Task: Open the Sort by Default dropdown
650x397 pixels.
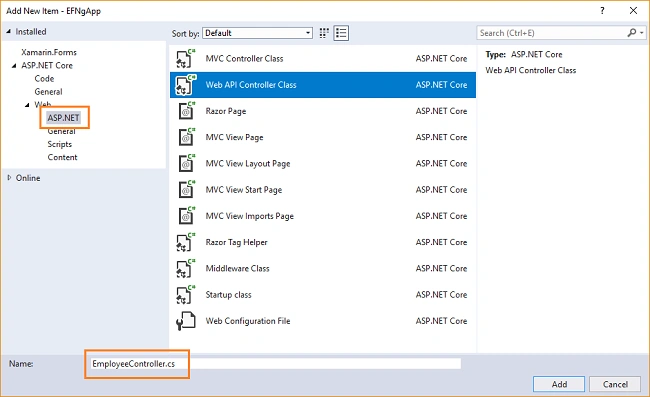Action: pyautogui.click(x=257, y=33)
